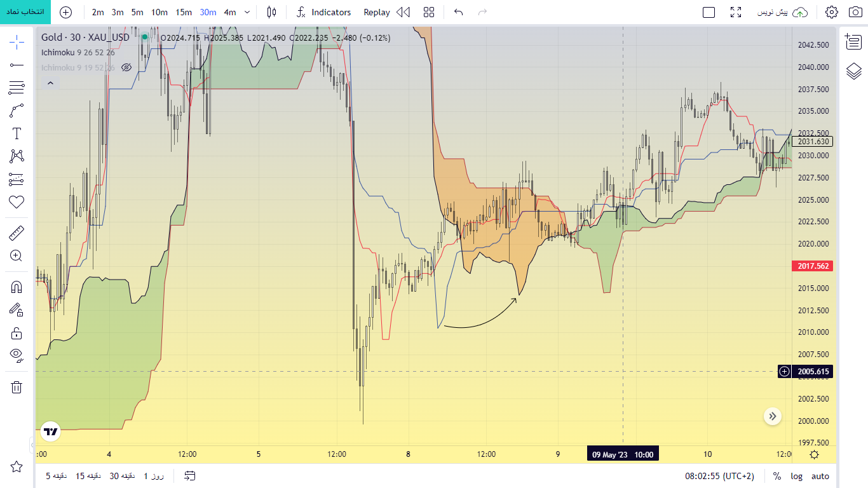Select the 5 minute range button

pos(57,476)
